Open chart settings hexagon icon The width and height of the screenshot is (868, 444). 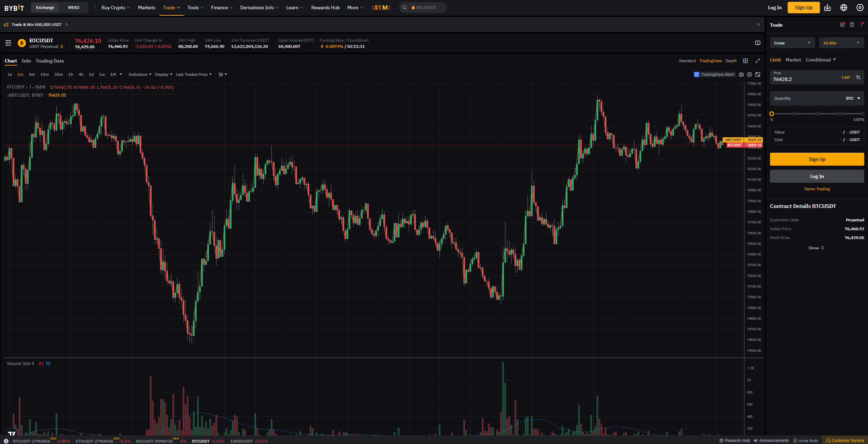coord(750,74)
